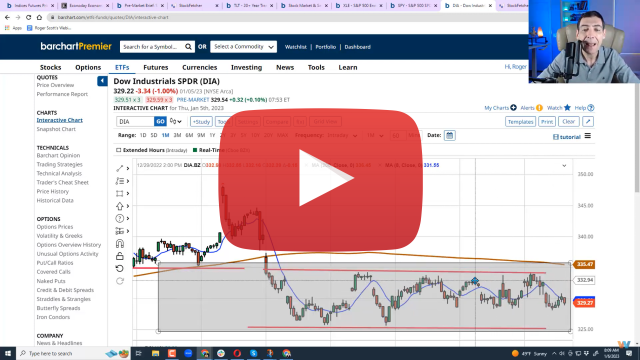
Task: Expand the rectangle tool submenu arrow
Action: tap(128, 193)
